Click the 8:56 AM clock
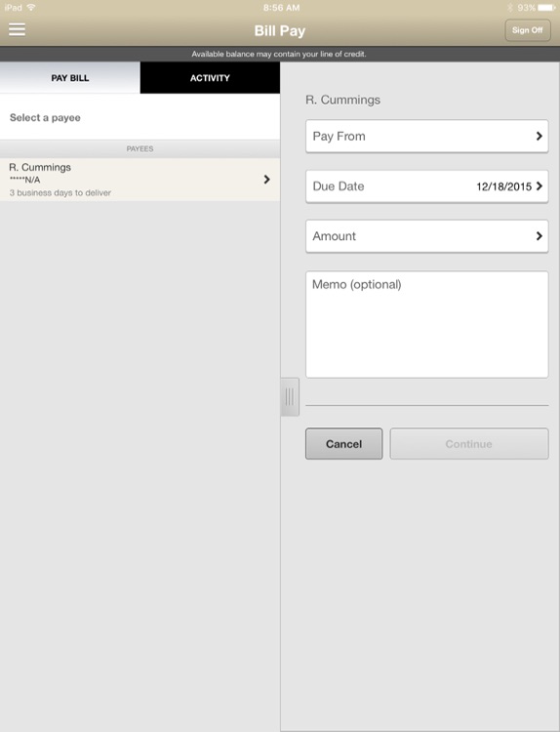 (281, 8)
